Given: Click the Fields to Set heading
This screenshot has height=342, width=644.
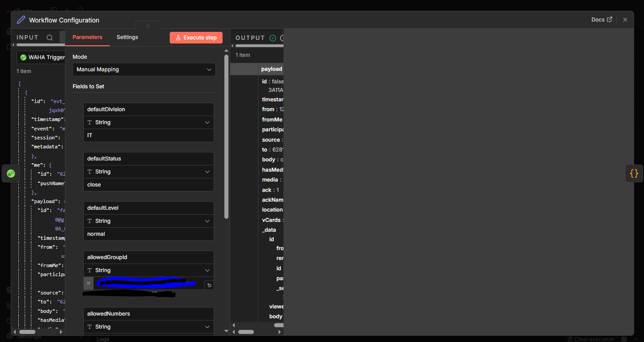Looking at the screenshot, I should click(88, 87).
